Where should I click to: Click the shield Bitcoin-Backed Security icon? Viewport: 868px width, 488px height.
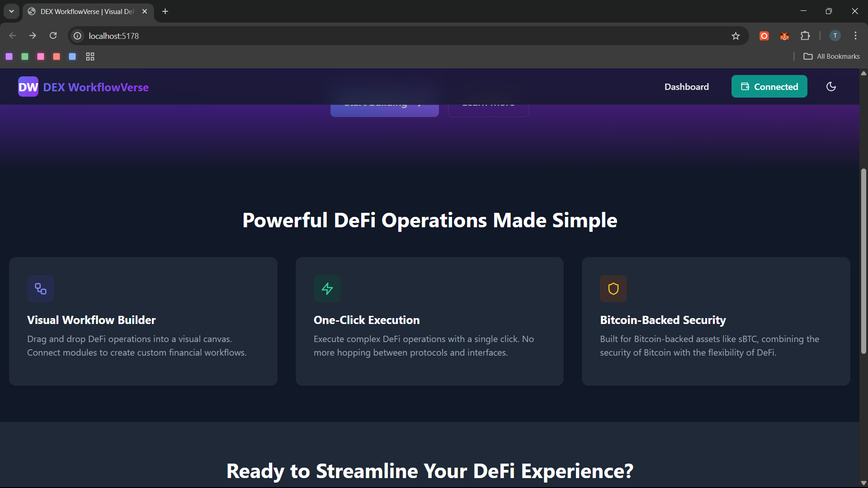(613, 289)
